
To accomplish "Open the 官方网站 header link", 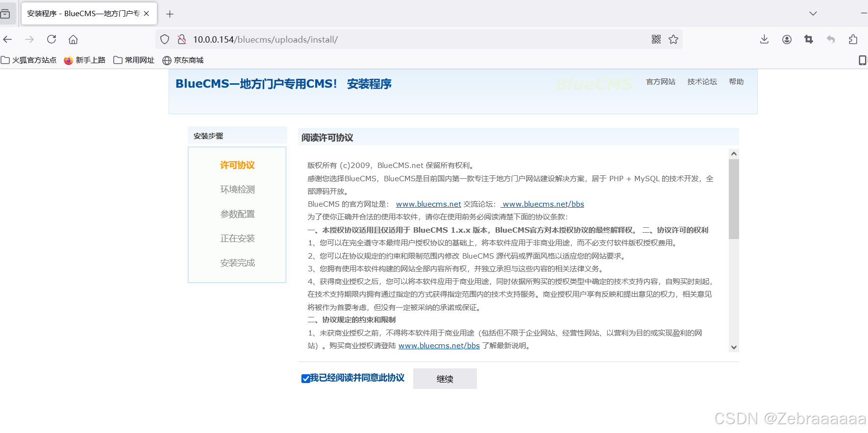I will 661,82.
